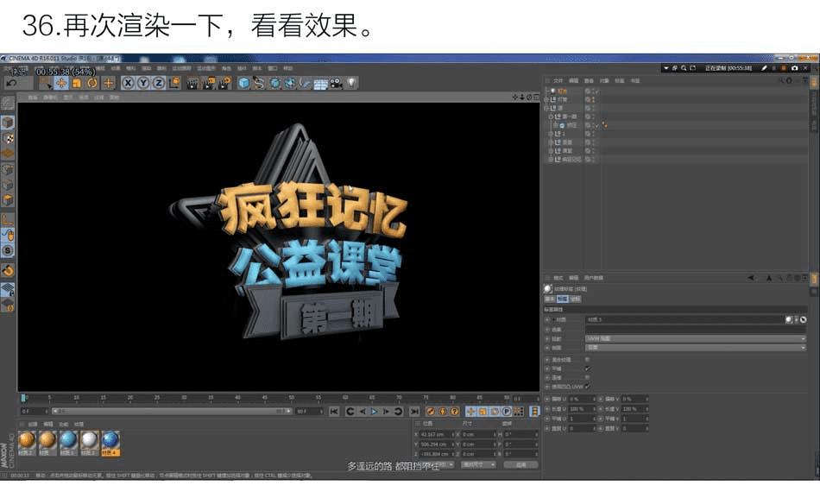Click the timeline scrub bar slider
The image size is (820, 504).
pyautogui.click(x=172, y=412)
